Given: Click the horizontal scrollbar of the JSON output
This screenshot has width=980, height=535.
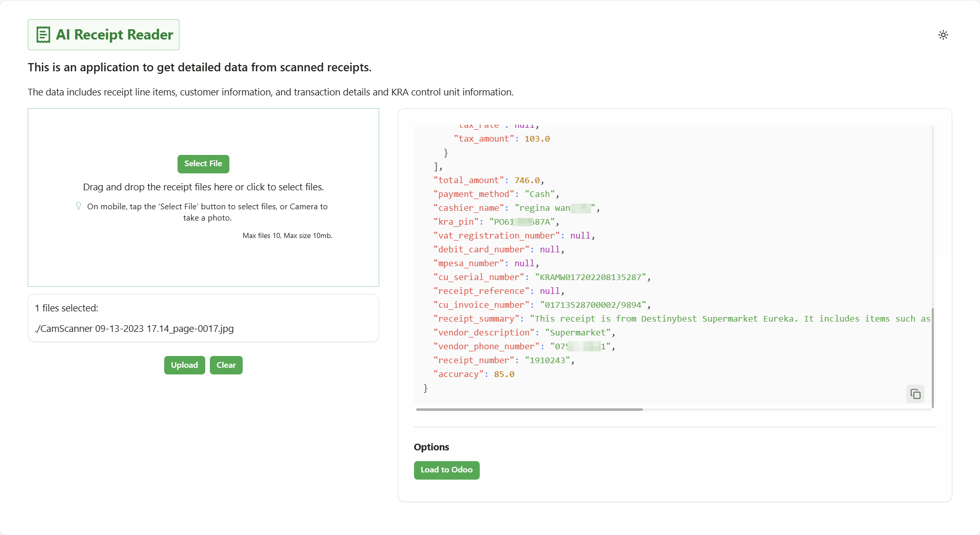Looking at the screenshot, I should [529, 409].
